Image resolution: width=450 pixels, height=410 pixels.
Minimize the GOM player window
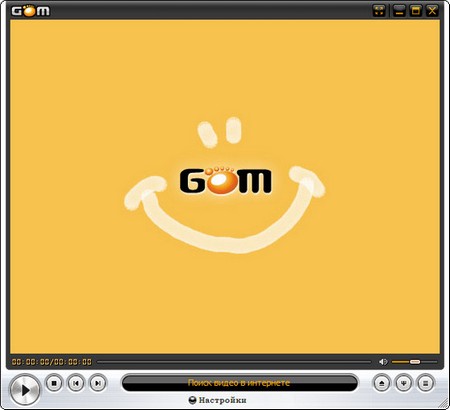pos(399,10)
